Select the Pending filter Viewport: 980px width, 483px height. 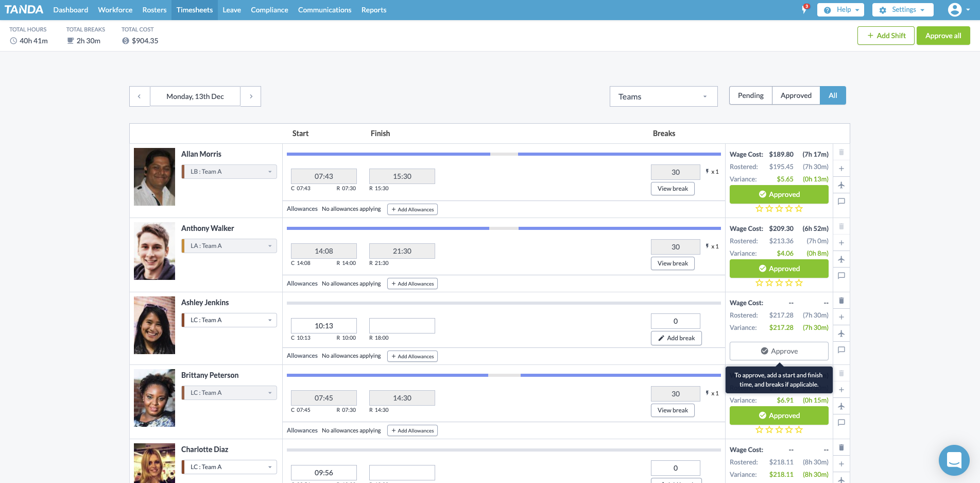pyautogui.click(x=750, y=95)
